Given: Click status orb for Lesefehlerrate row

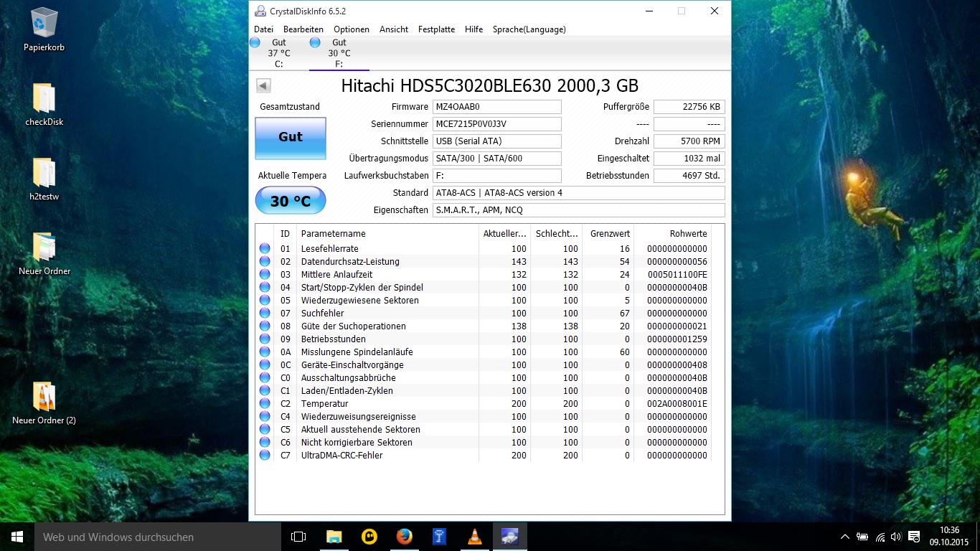Looking at the screenshot, I should (265, 249).
